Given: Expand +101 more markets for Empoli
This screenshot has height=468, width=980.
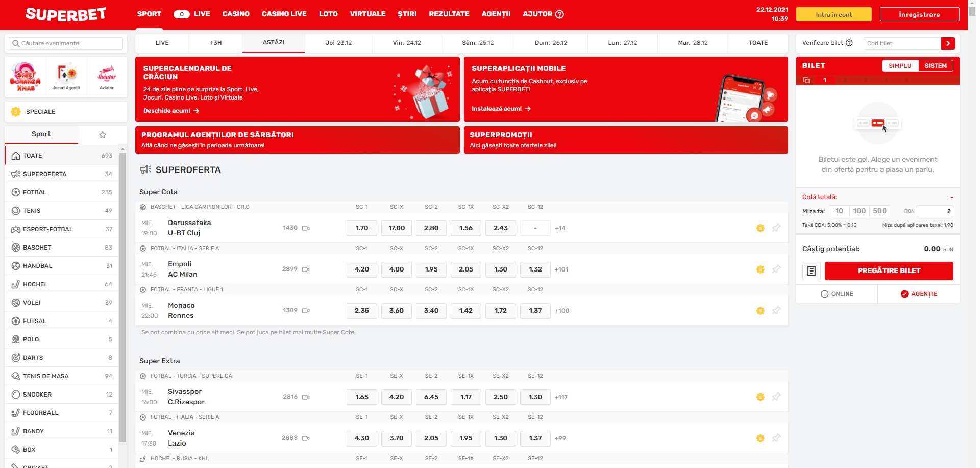Looking at the screenshot, I should pos(561,269).
